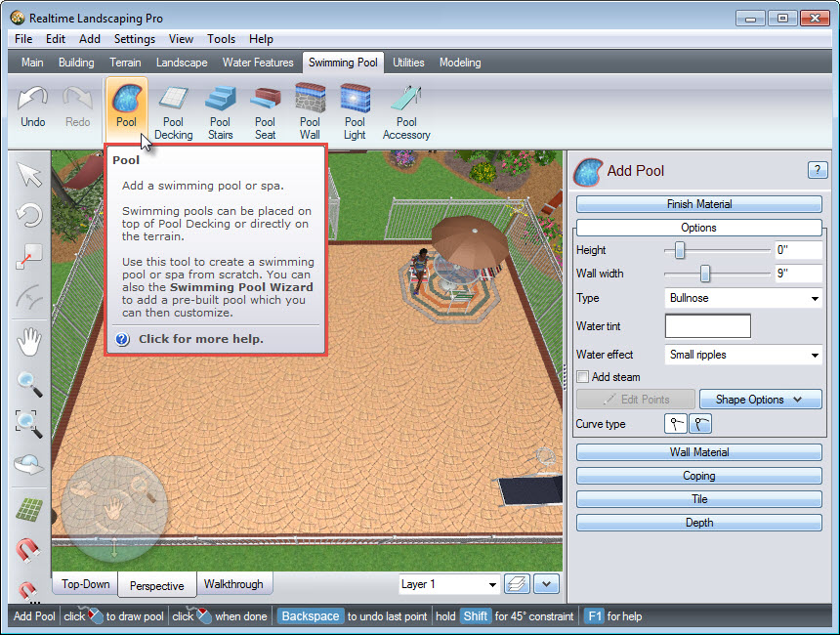Screen dimensions: 840x635
Task: Choose the Pool Seat tool
Action: click(265, 111)
